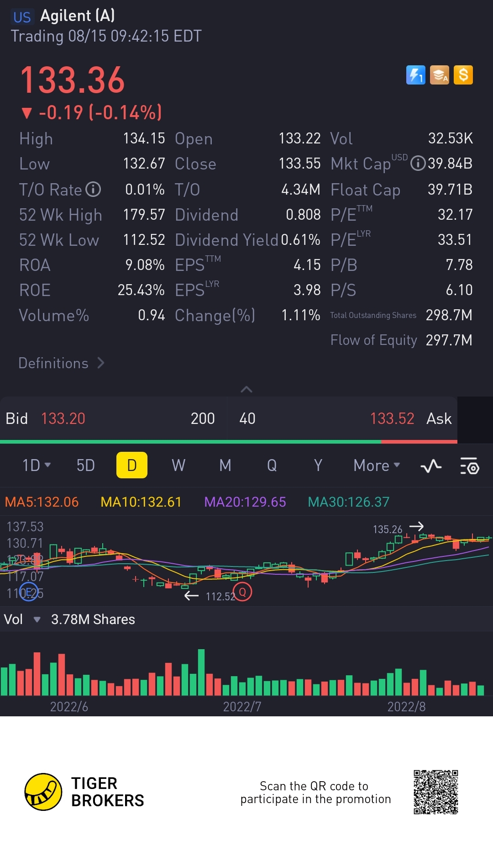Screen dimensions: 493x868
Task: Tap the Tiger Brokers logo
Action: point(84,792)
